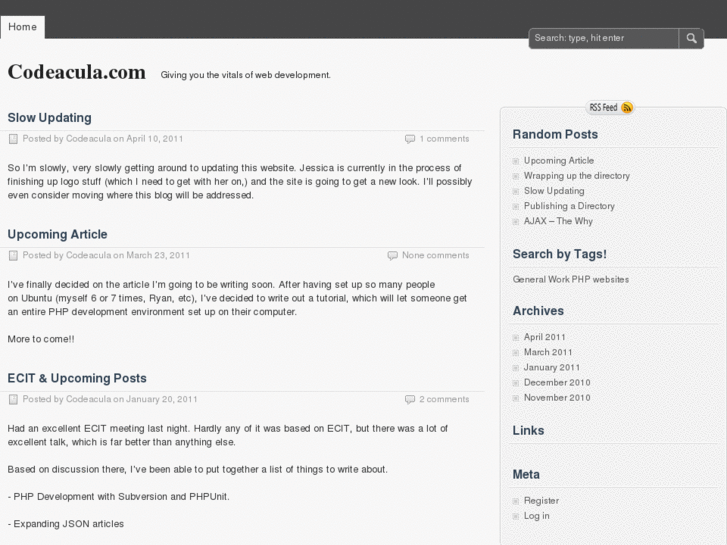Screen dimensions: 727x545
Task: Open the RSS Feed icon
Action: coord(626,107)
